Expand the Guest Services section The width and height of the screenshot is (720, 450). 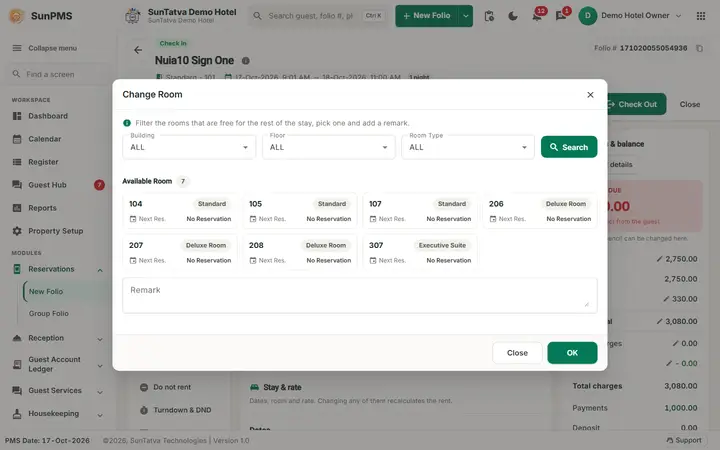[x=100, y=392]
